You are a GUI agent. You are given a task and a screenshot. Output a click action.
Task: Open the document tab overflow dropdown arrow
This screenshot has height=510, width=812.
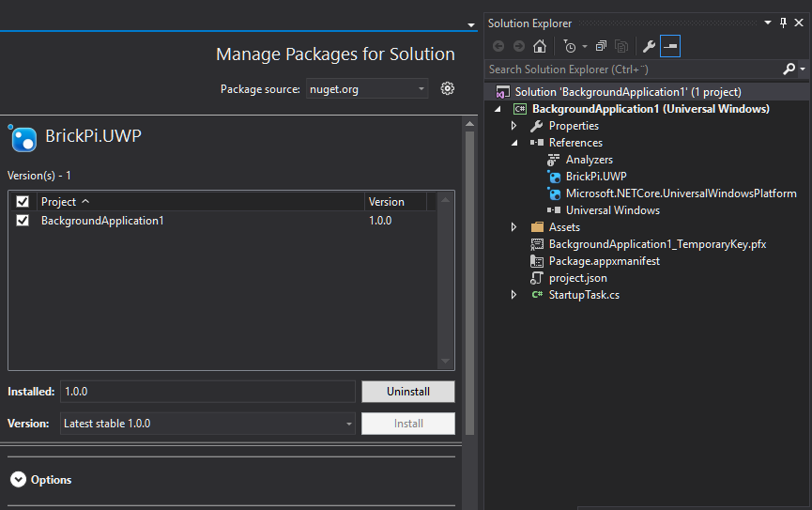(470, 24)
